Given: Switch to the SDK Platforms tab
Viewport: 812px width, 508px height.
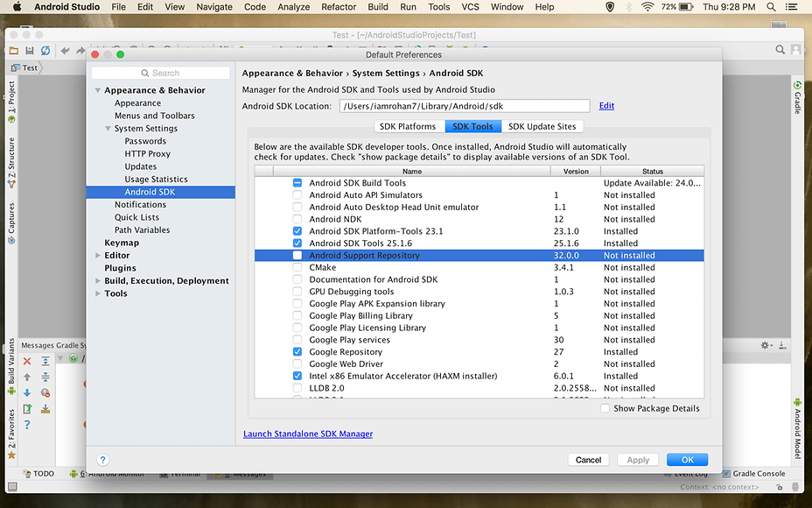Looking at the screenshot, I should coord(409,126).
